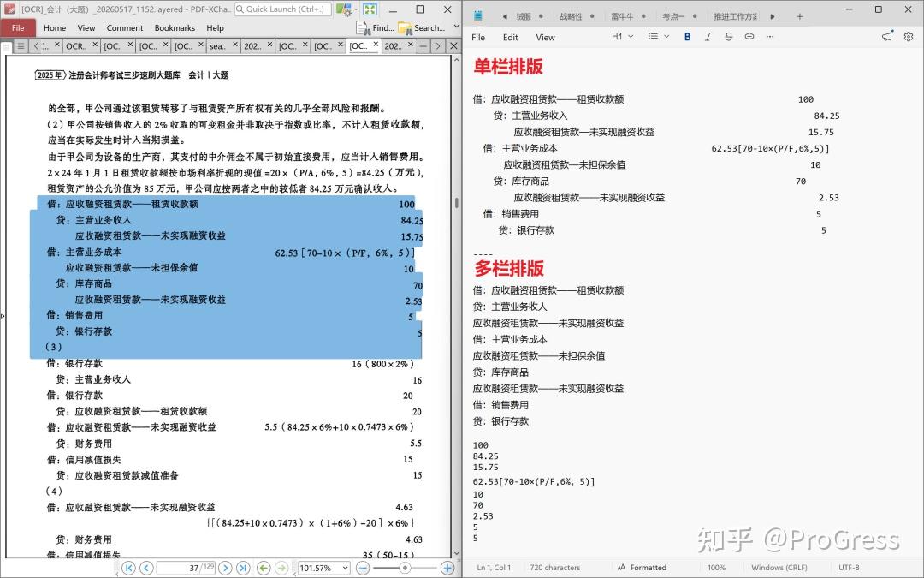Adjust the zoom slider handle

click(405, 568)
